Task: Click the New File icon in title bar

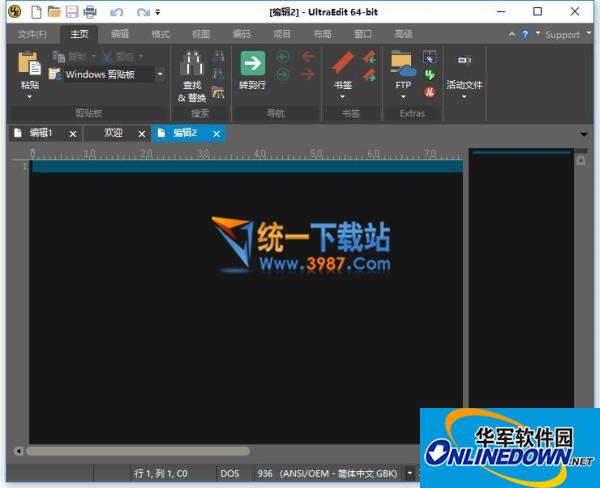Action: pyautogui.click(x=36, y=12)
